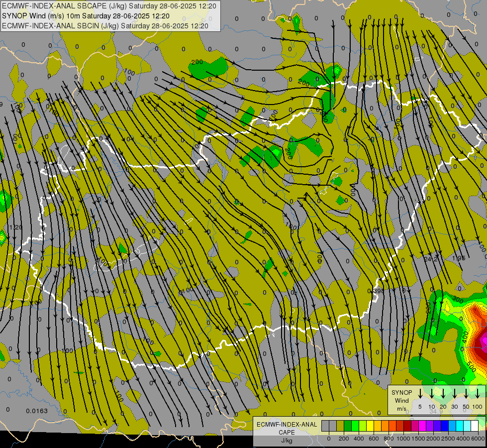Viewport: 487px width, 448px height.
Task: Click the 1.20 value near the left edge
Action: click(x=16, y=227)
